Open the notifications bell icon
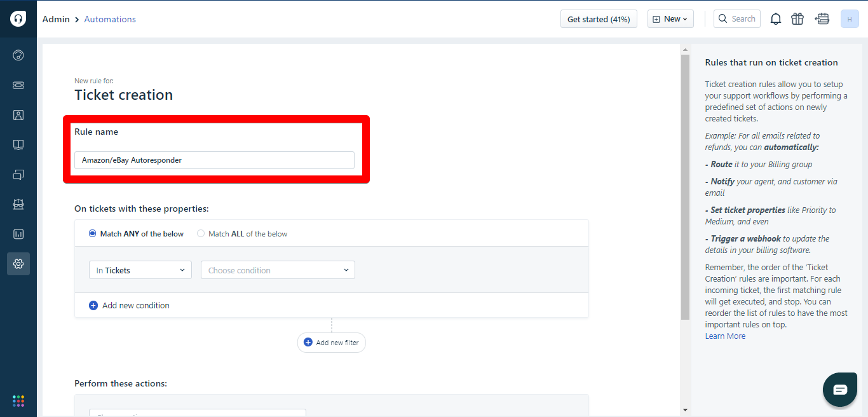 [776, 19]
